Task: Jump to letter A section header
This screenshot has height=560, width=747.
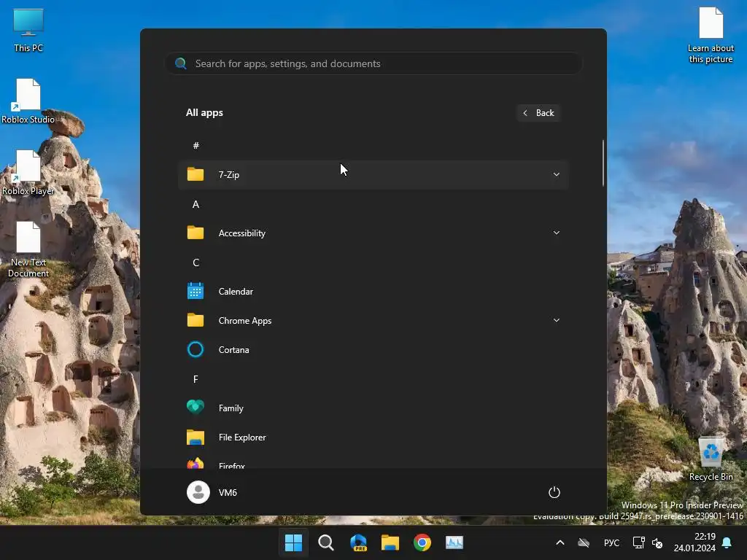Action: pos(196,204)
